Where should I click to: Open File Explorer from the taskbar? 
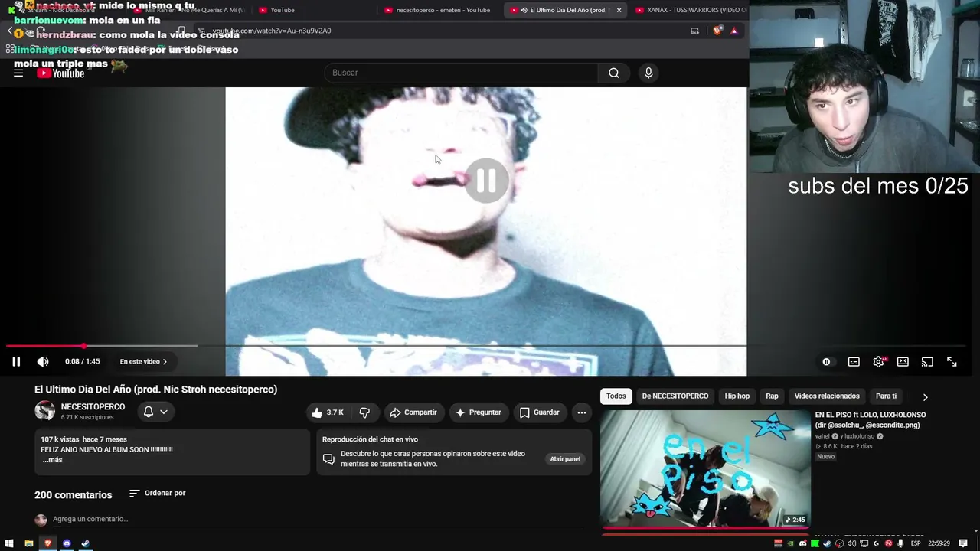click(29, 543)
